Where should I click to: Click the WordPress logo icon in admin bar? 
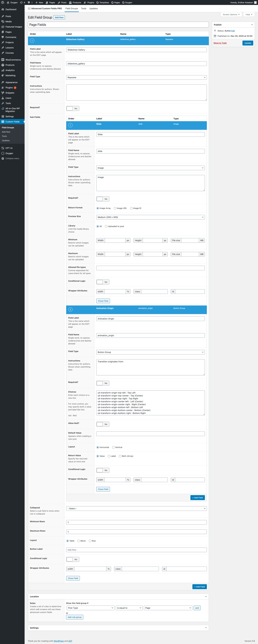click(3, 3)
